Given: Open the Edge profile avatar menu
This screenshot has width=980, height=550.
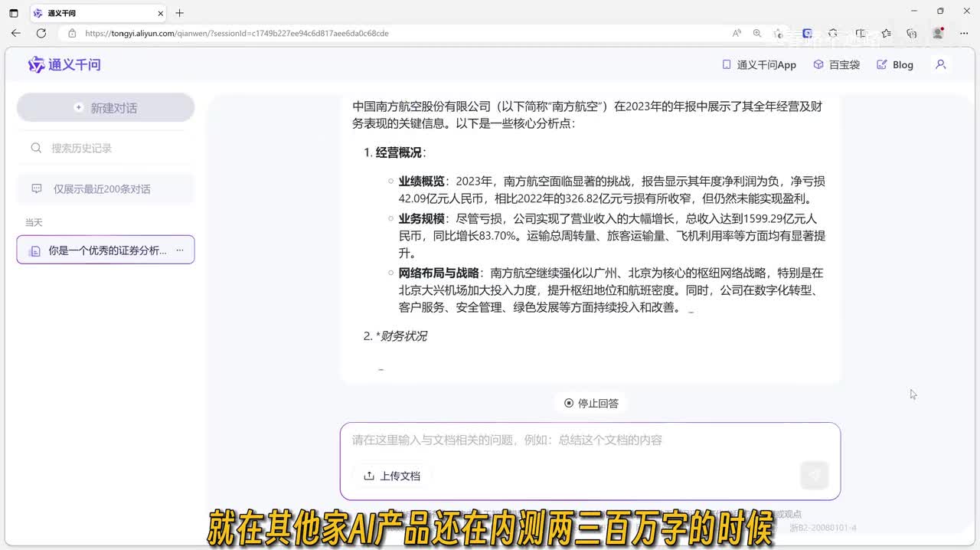Looking at the screenshot, I should (x=938, y=34).
